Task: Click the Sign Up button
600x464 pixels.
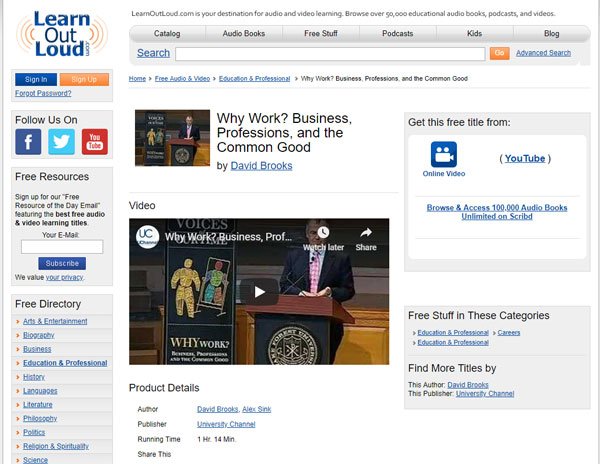Action: 84,80
